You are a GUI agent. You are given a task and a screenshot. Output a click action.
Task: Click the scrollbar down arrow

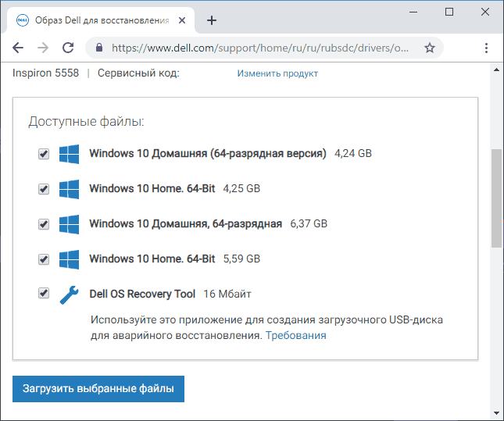coord(497,412)
